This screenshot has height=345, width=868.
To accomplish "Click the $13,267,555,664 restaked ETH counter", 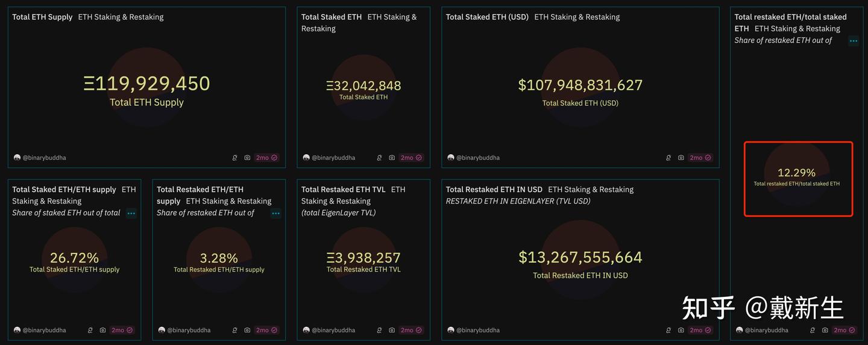I will (580, 258).
